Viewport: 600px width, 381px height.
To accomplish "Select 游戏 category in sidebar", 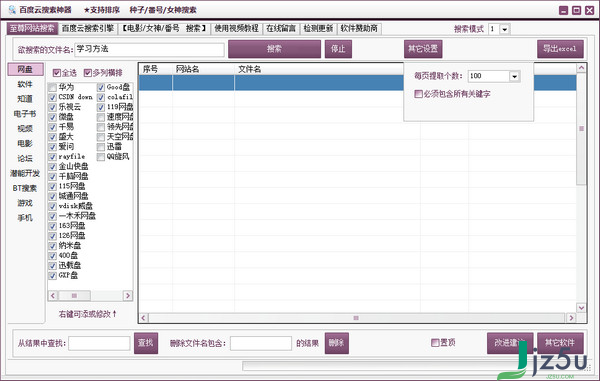I will 25,203.
